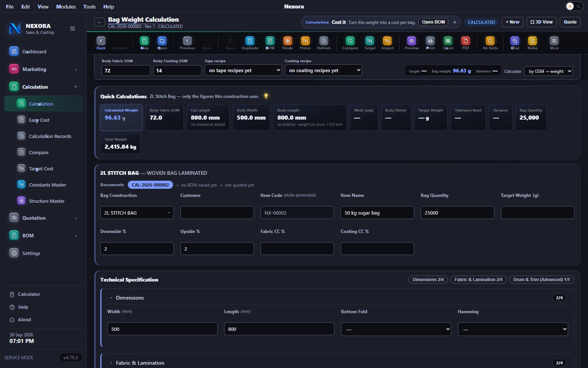The height and width of the screenshot is (368, 588).
Task: Click the New calculation toolbar icon
Action: point(144,41)
